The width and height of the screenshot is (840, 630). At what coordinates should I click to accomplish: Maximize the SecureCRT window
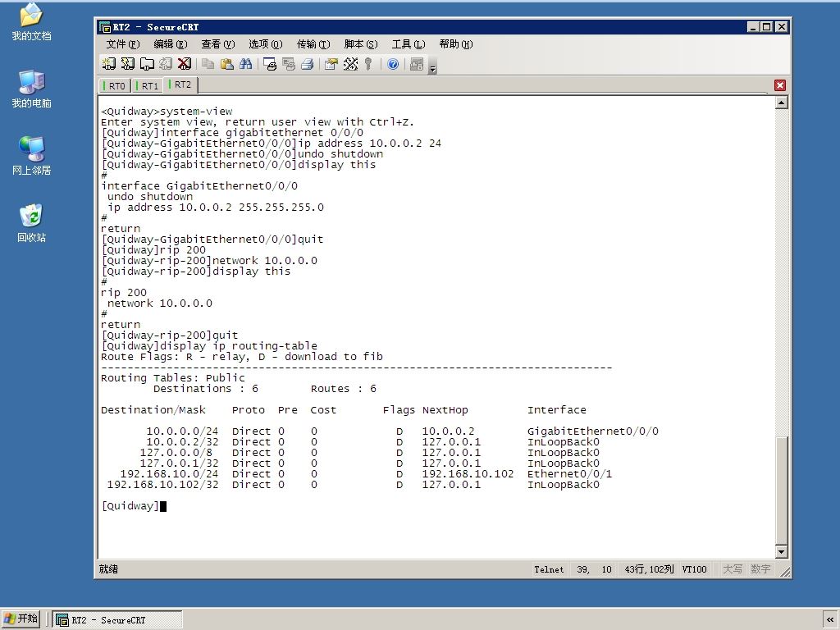pyautogui.click(x=767, y=27)
